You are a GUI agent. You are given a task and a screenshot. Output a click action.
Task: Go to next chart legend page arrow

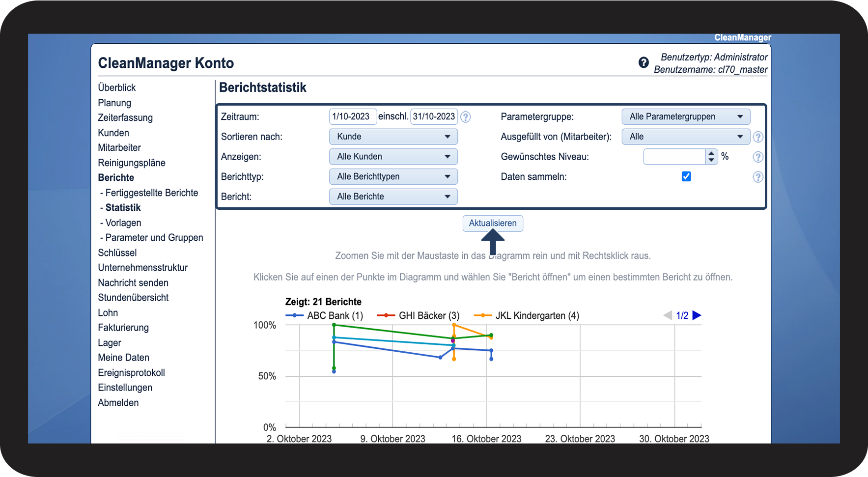pyautogui.click(x=697, y=315)
